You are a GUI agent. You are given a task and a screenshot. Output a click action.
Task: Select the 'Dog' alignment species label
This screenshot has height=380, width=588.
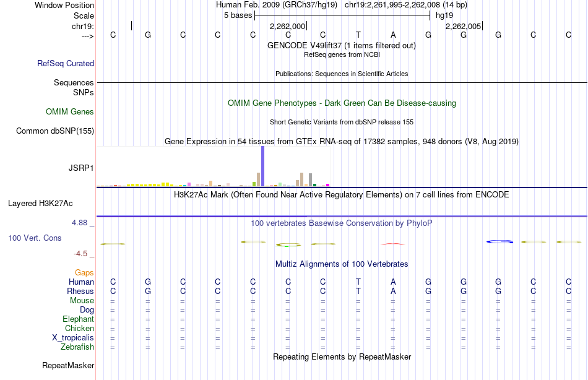point(87,310)
